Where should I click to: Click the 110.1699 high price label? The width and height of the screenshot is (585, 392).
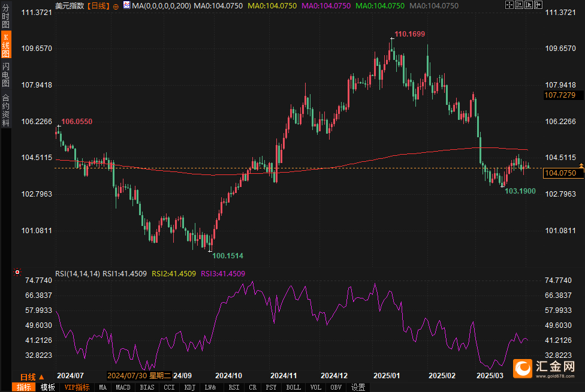[x=409, y=34]
